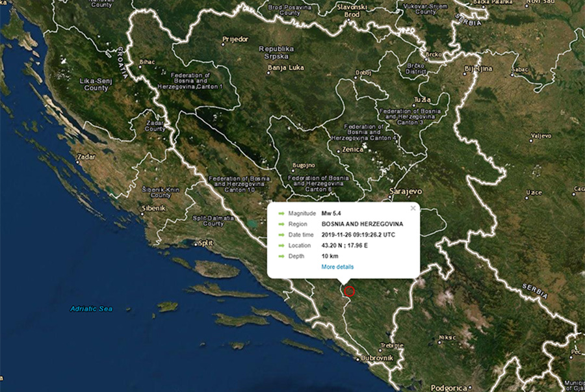
Task: Select the Split city marker
Action: pos(196,244)
